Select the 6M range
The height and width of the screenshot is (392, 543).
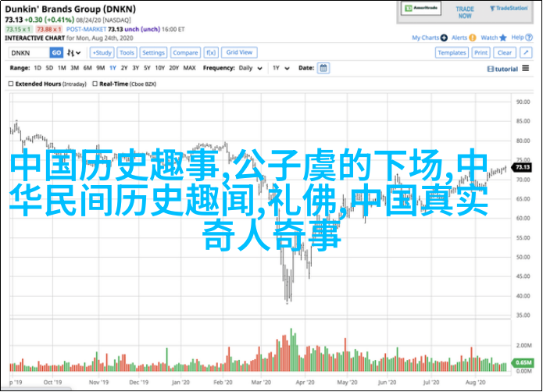[x=88, y=68]
